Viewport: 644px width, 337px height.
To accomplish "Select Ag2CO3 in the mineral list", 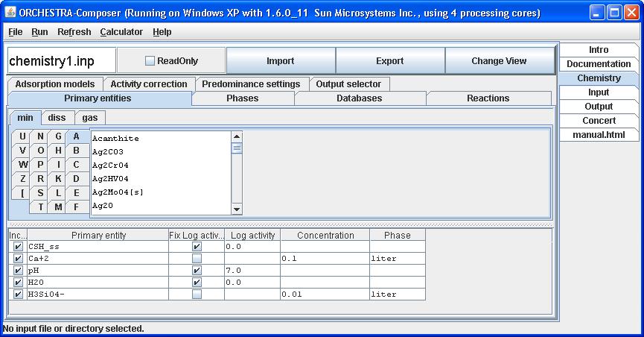I will coord(161,152).
